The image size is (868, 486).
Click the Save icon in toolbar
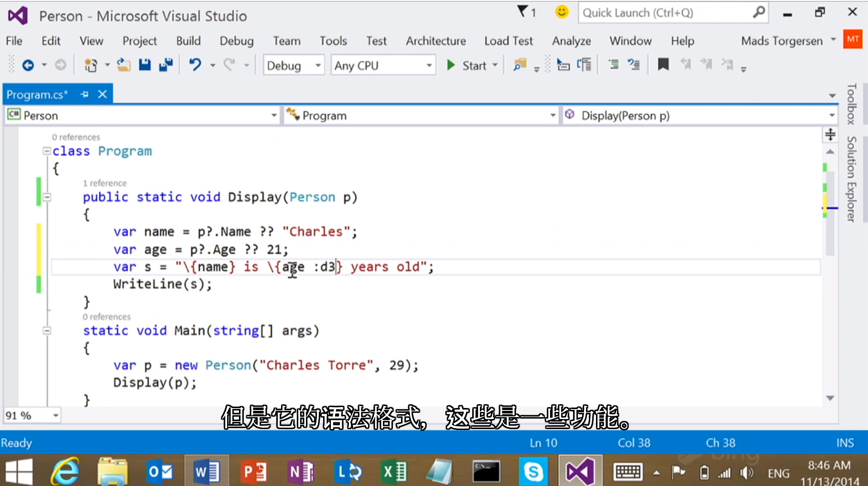(x=144, y=65)
